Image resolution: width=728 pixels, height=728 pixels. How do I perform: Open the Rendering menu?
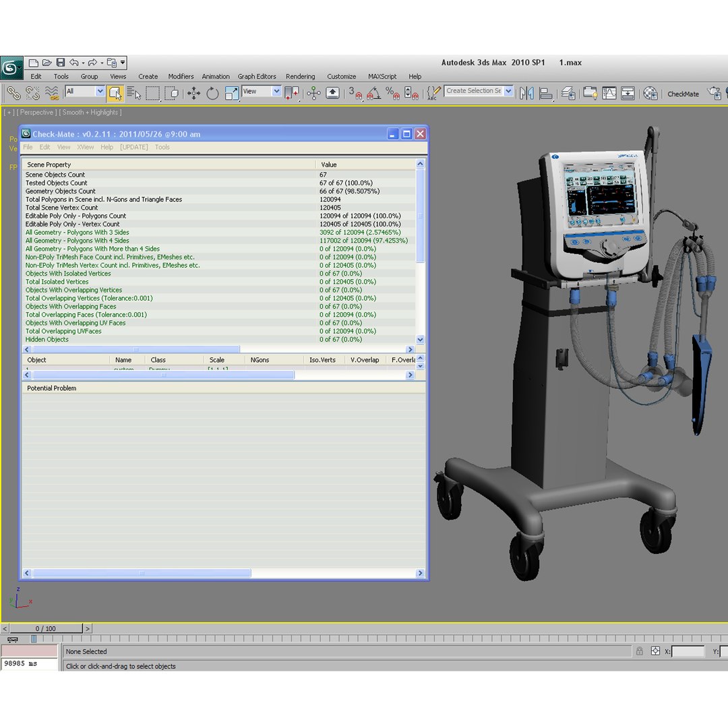pyautogui.click(x=300, y=77)
